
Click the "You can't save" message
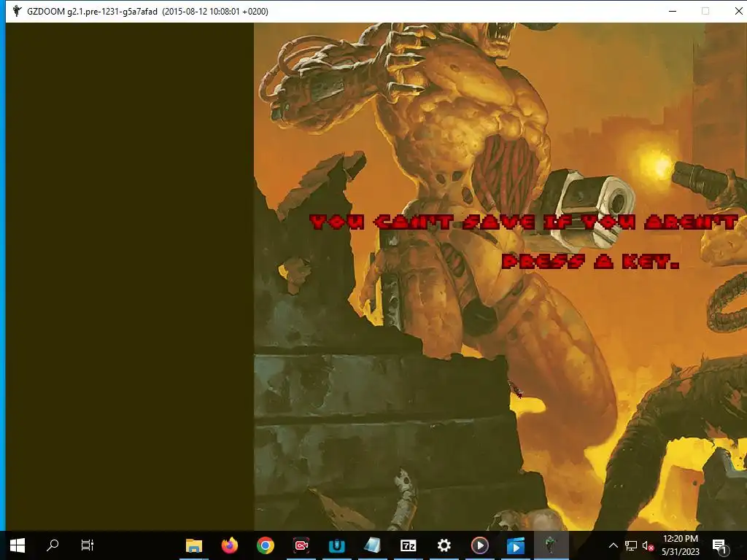pyautogui.click(x=524, y=222)
